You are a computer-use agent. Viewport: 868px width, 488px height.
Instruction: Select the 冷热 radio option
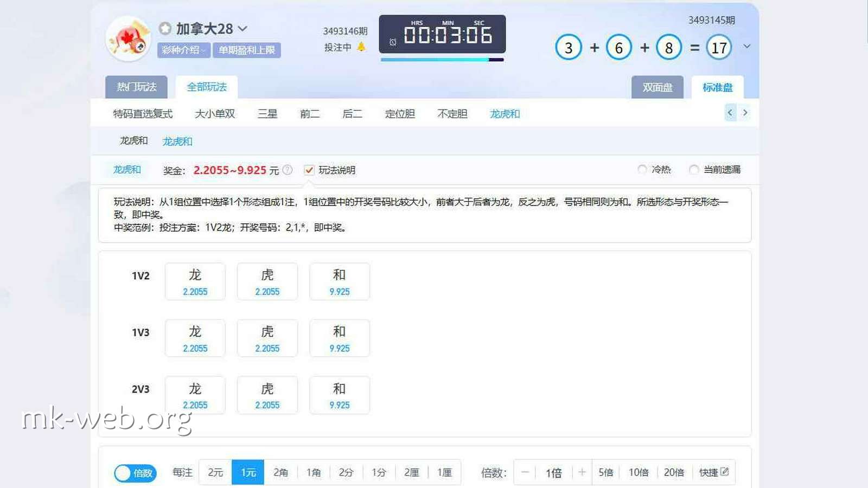coord(642,169)
